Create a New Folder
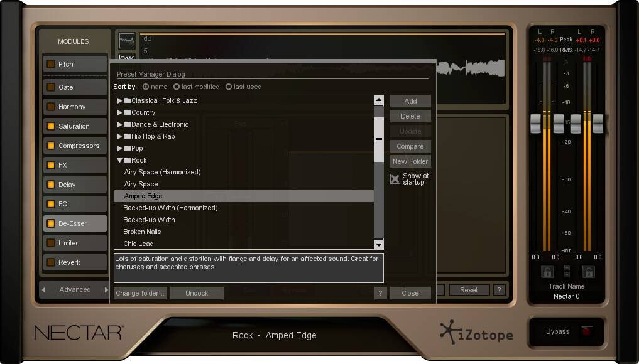639x364 pixels. tap(410, 161)
